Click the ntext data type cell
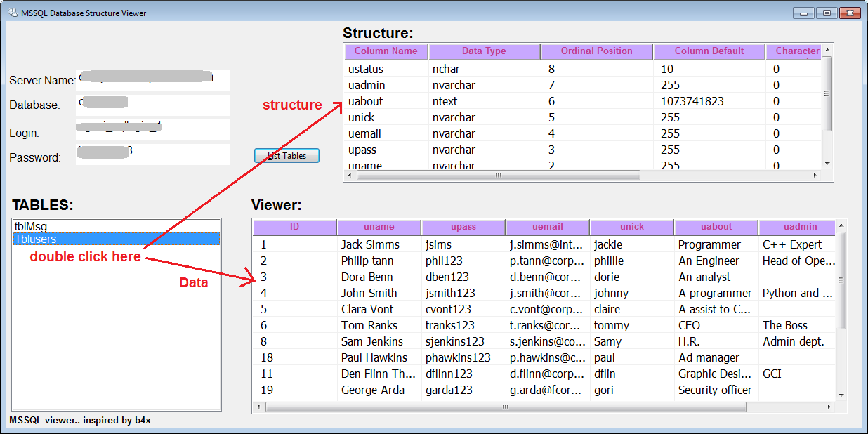This screenshot has height=434, width=868. [x=485, y=101]
